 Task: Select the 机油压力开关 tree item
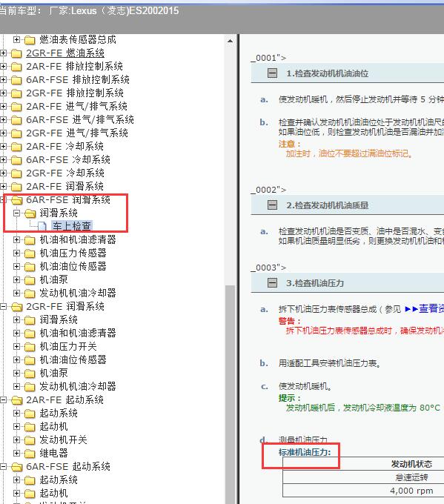pos(68,347)
